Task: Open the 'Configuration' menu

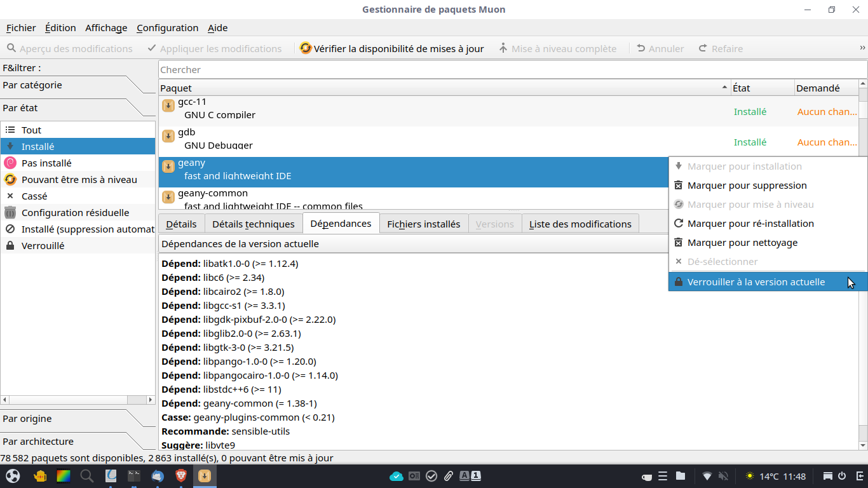Action: 167,27
